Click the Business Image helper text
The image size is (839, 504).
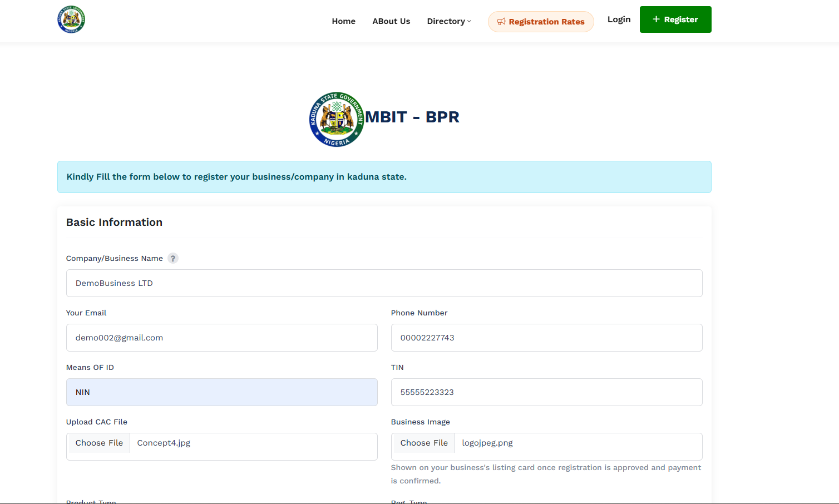[x=546, y=474]
